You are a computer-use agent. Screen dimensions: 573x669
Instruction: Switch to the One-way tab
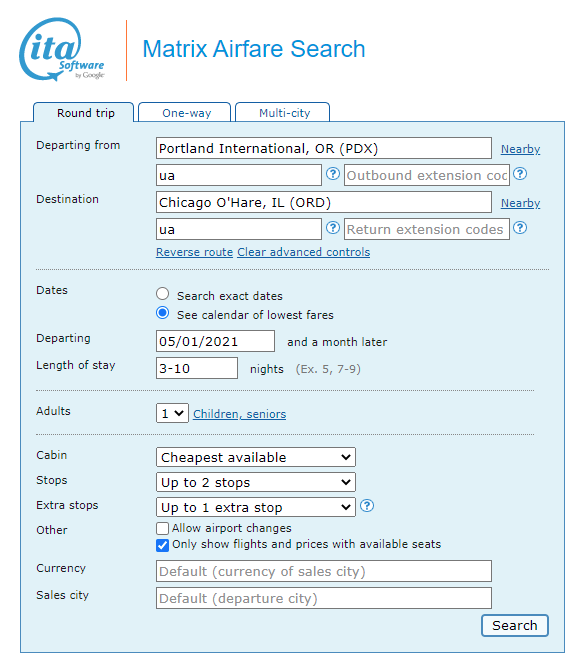tap(185, 112)
